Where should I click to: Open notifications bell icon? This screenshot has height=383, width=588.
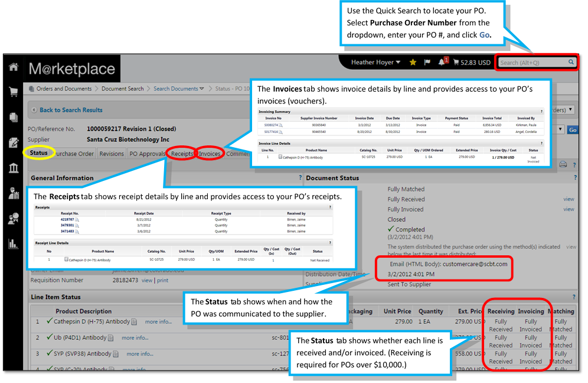click(x=443, y=62)
